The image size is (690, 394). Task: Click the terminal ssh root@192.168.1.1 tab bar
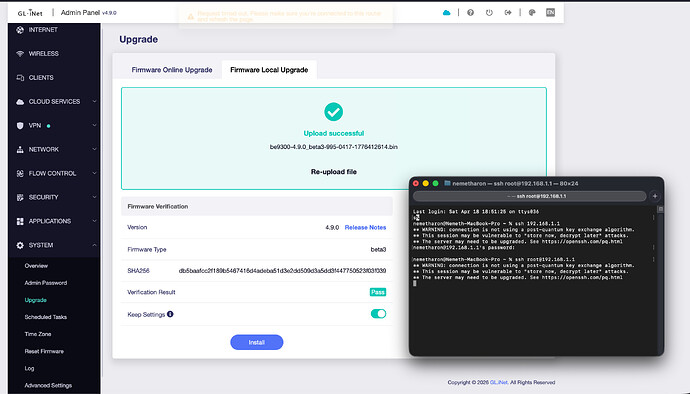click(529, 196)
